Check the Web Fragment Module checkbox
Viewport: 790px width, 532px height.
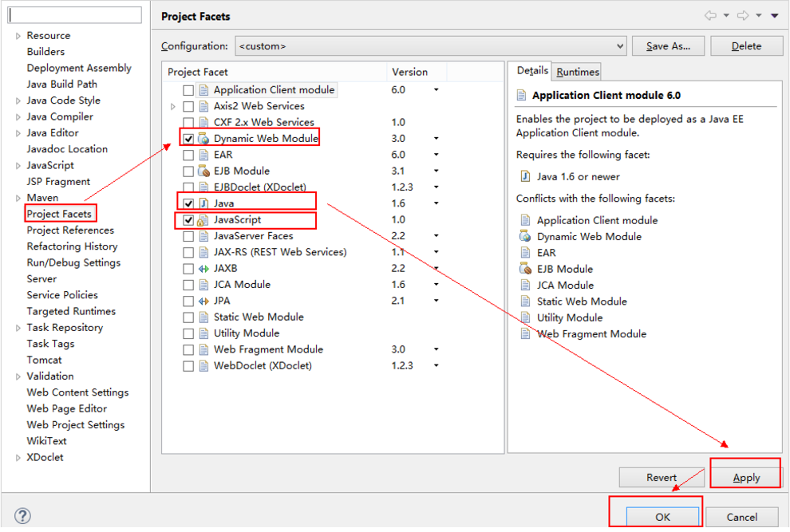[188, 349]
